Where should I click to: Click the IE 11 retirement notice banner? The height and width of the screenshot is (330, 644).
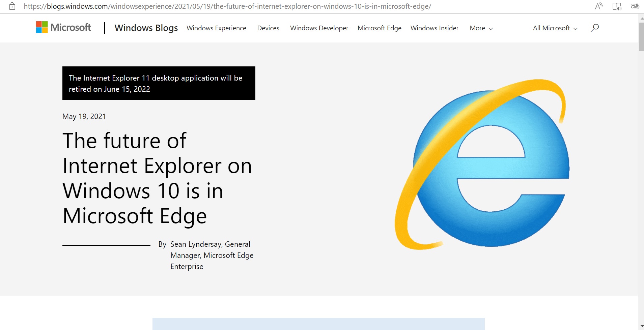[x=159, y=83]
